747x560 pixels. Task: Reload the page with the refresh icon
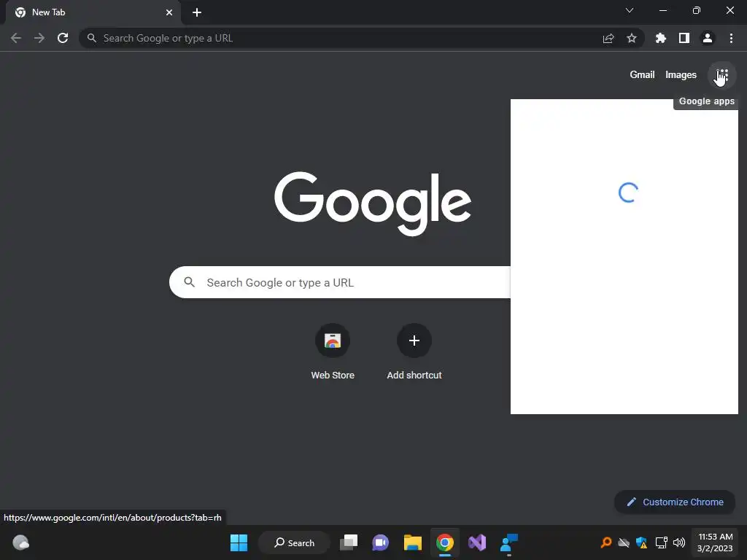63,38
